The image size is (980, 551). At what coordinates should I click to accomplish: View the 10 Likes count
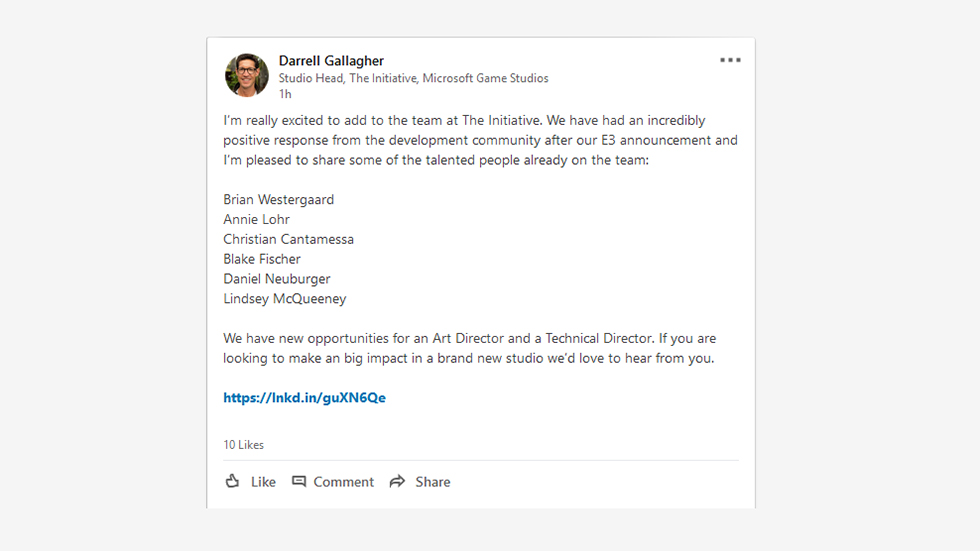pyautogui.click(x=244, y=445)
